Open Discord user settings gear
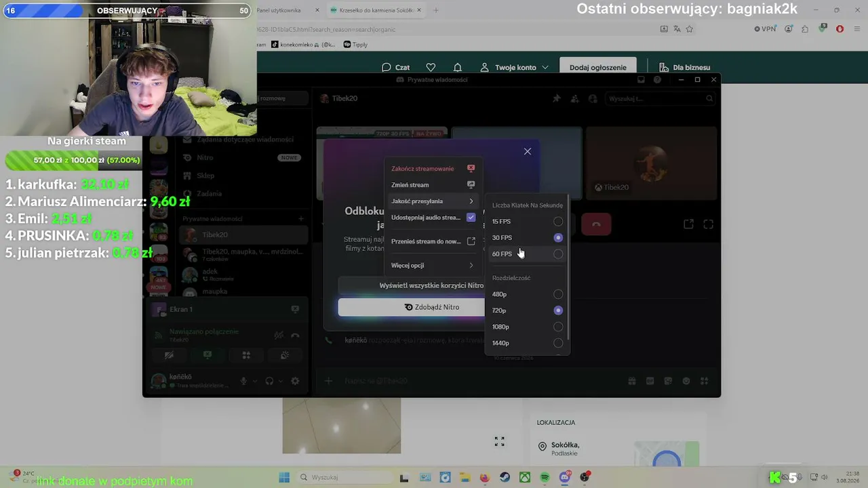 click(295, 381)
